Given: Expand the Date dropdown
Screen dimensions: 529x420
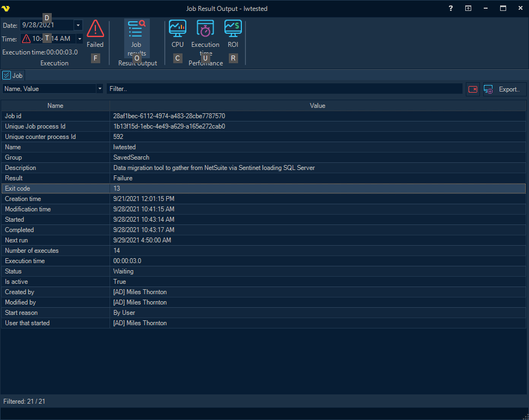Looking at the screenshot, I should tap(78, 25).
